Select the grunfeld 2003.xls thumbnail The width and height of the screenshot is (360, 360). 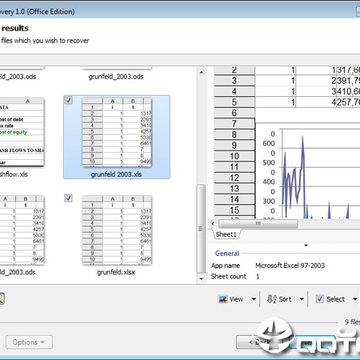pyautogui.click(x=117, y=132)
